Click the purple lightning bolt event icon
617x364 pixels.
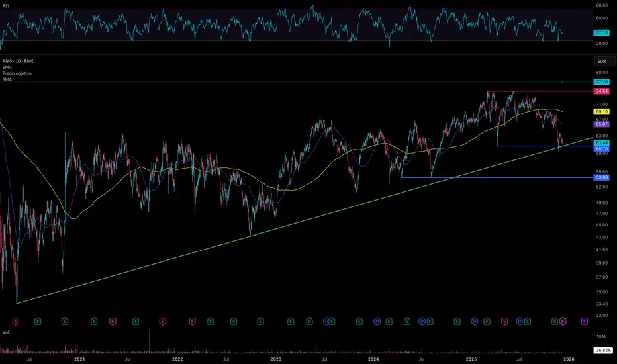point(563,322)
